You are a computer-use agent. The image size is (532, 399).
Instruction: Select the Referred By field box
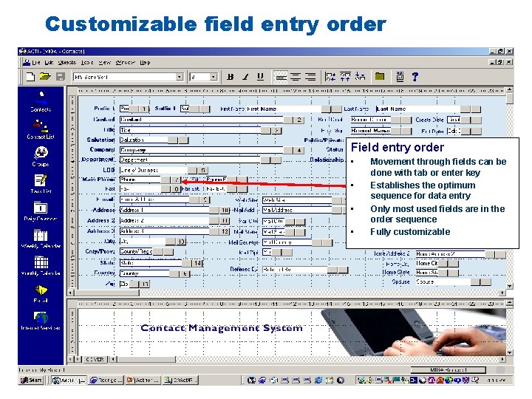(295, 270)
